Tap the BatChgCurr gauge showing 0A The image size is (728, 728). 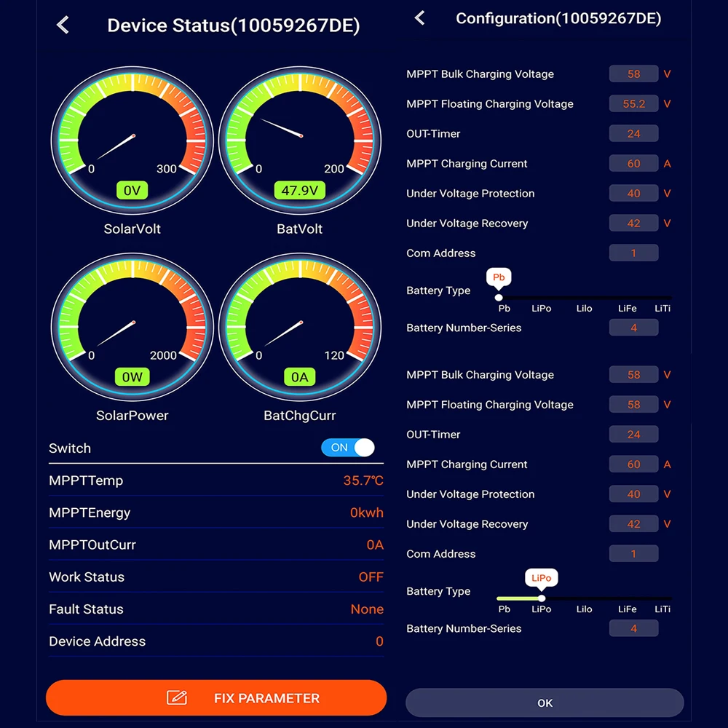(x=300, y=327)
